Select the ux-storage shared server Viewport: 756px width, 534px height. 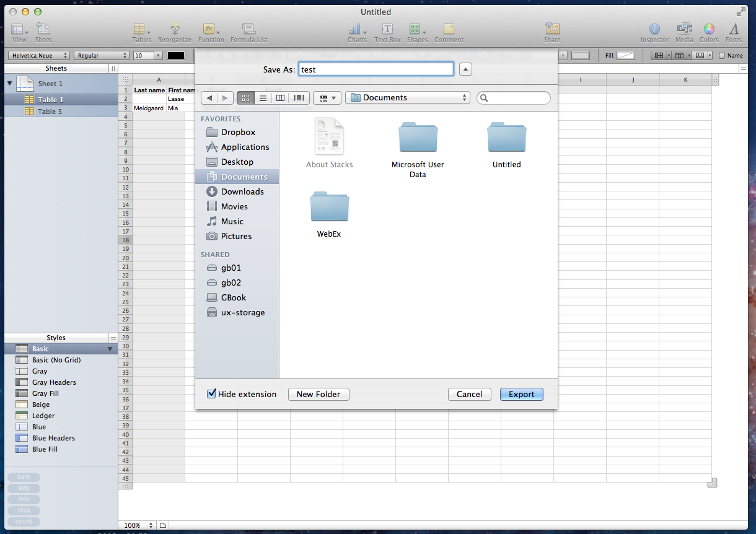click(x=237, y=312)
